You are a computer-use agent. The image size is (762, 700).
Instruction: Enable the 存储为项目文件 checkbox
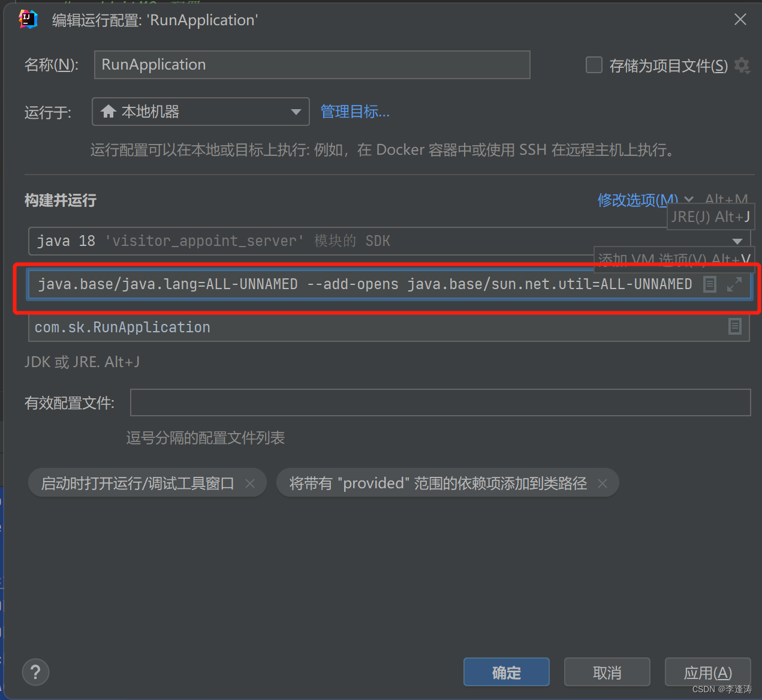(x=594, y=65)
